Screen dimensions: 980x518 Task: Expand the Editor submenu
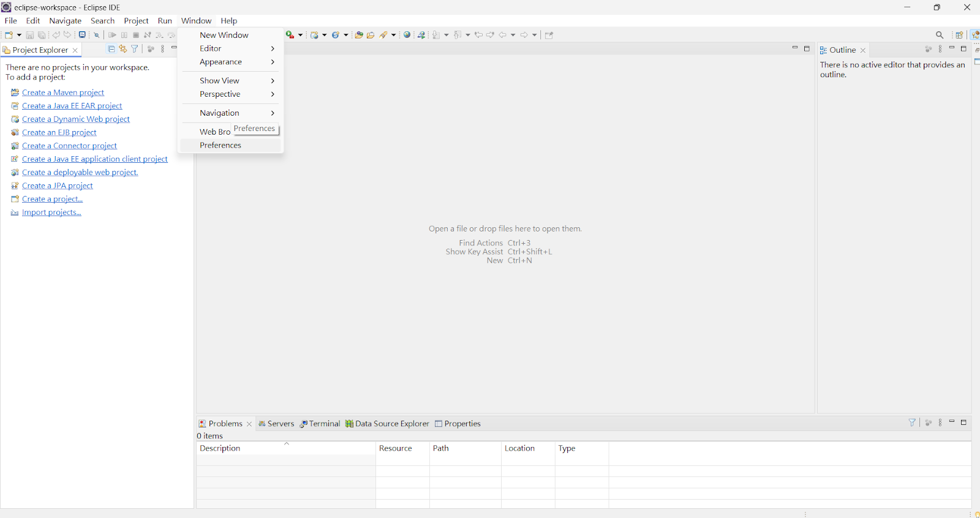coord(231,48)
